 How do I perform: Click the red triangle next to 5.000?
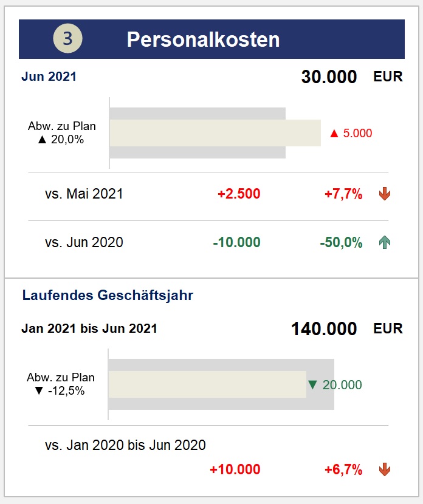[x=334, y=134]
